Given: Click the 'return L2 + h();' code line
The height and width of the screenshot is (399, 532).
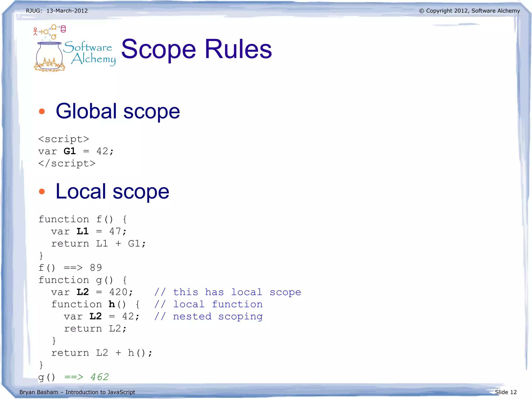Looking at the screenshot, I should (102, 353).
